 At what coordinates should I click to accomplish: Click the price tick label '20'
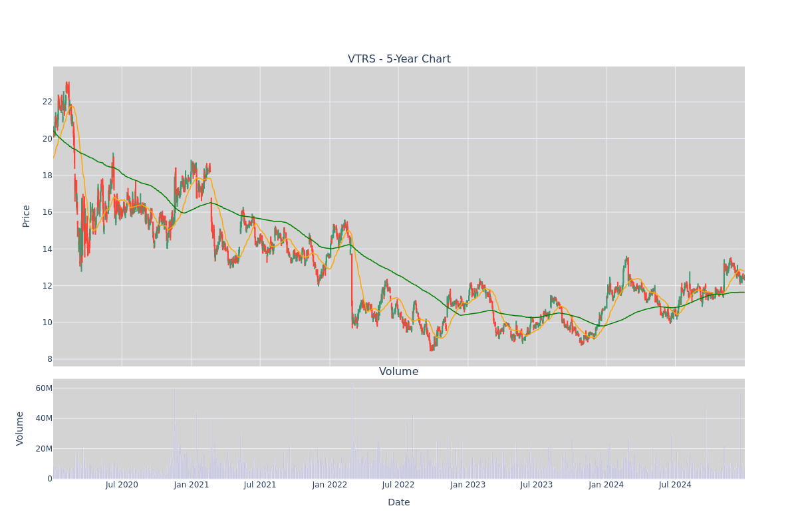[47, 138]
